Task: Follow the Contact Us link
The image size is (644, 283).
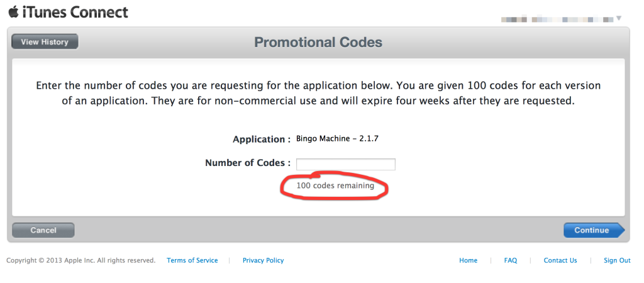Action: coord(560,260)
